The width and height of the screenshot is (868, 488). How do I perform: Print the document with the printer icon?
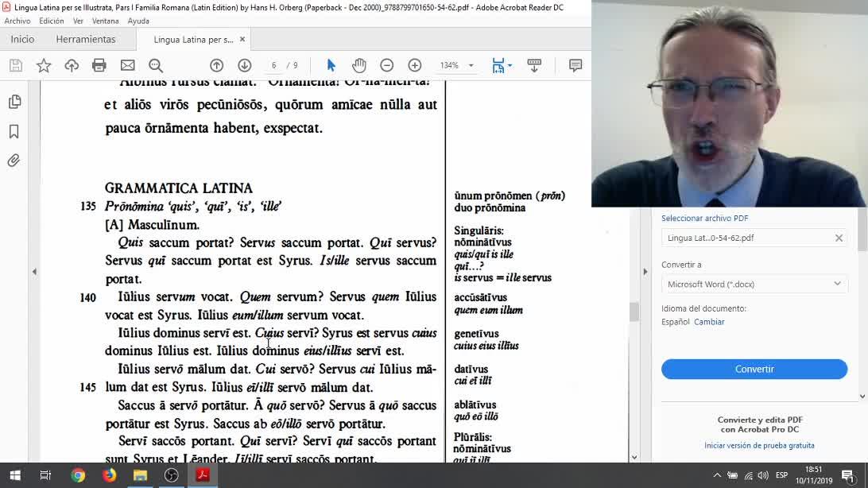[99, 65]
